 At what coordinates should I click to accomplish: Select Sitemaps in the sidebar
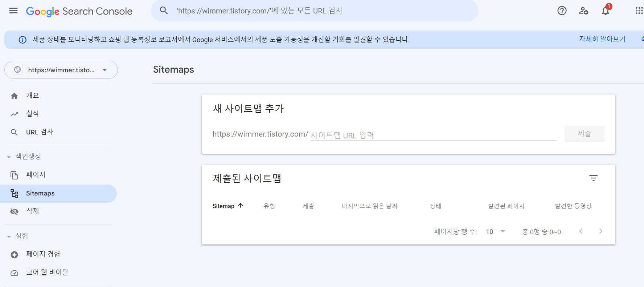(58, 193)
